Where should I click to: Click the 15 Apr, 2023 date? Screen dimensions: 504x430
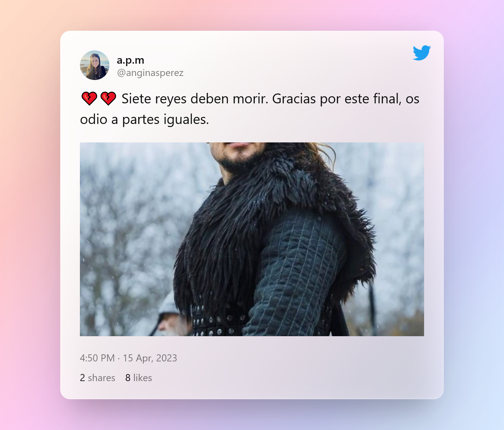[150, 358]
